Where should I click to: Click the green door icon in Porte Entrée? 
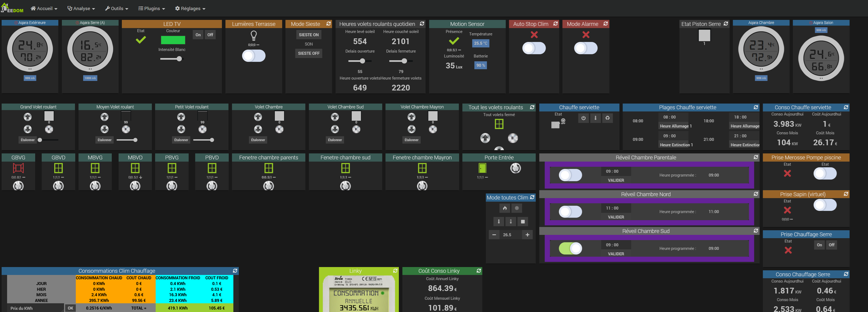[x=482, y=168]
